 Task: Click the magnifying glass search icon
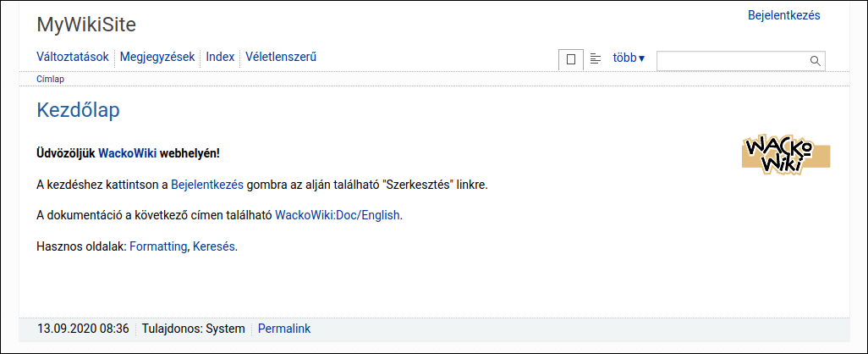click(816, 61)
